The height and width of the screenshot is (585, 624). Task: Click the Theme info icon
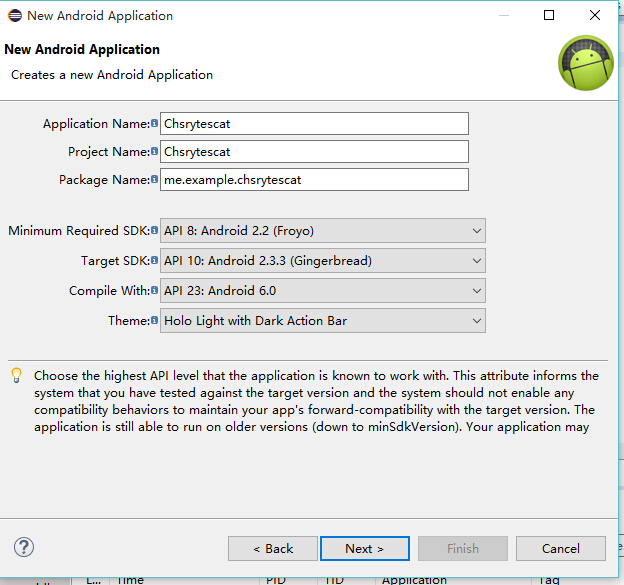tap(154, 320)
